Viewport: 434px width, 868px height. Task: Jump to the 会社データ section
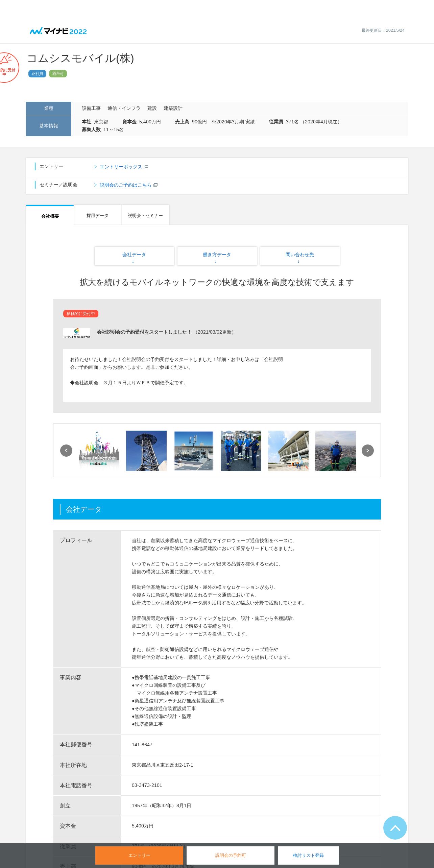(134, 256)
